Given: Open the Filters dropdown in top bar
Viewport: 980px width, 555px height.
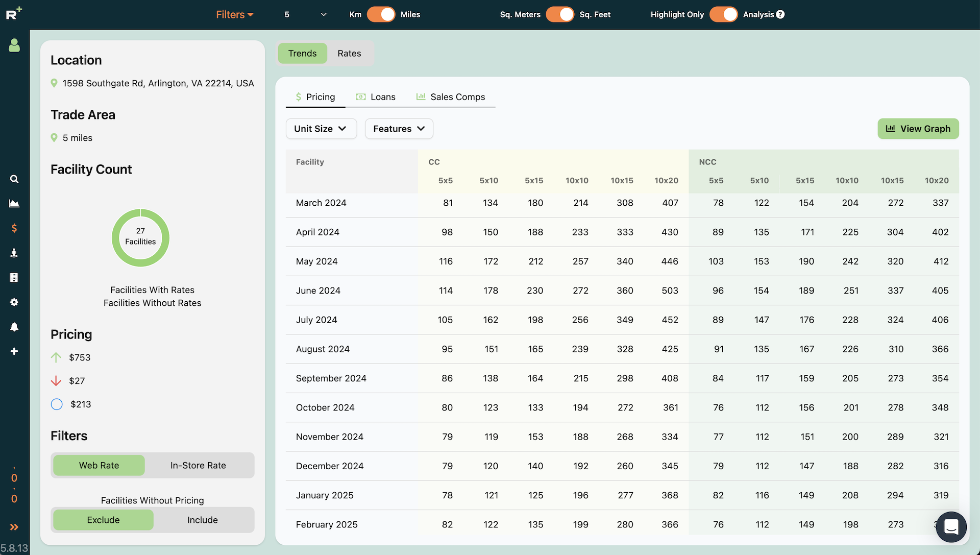Looking at the screenshot, I should tap(235, 14).
